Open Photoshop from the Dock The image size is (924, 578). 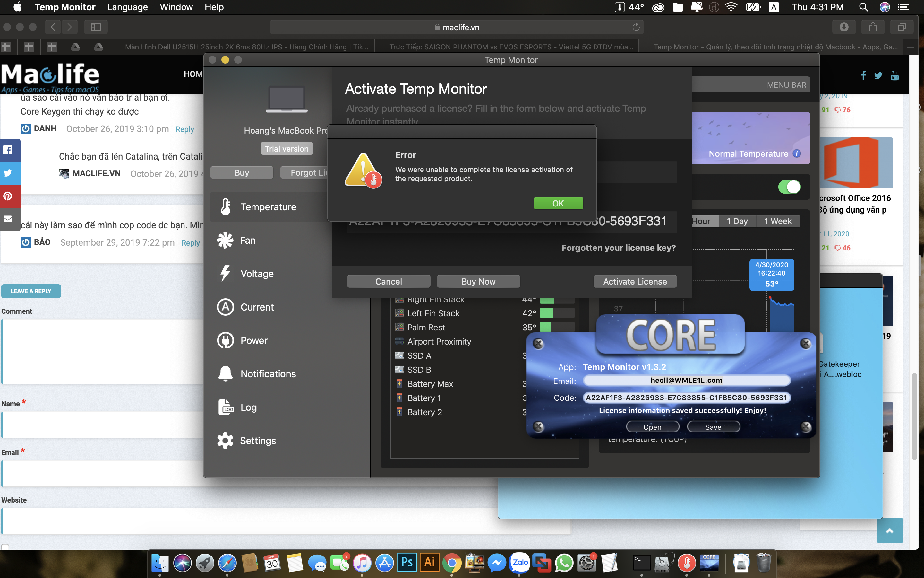(406, 563)
